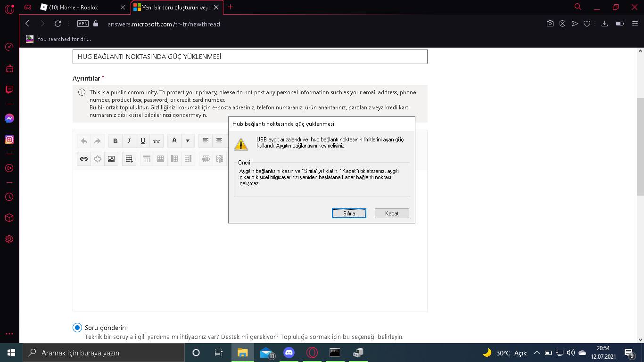Screen dimensions: 644x362
Task: Click the volume speaker tray icon
Action: [571, 353]
